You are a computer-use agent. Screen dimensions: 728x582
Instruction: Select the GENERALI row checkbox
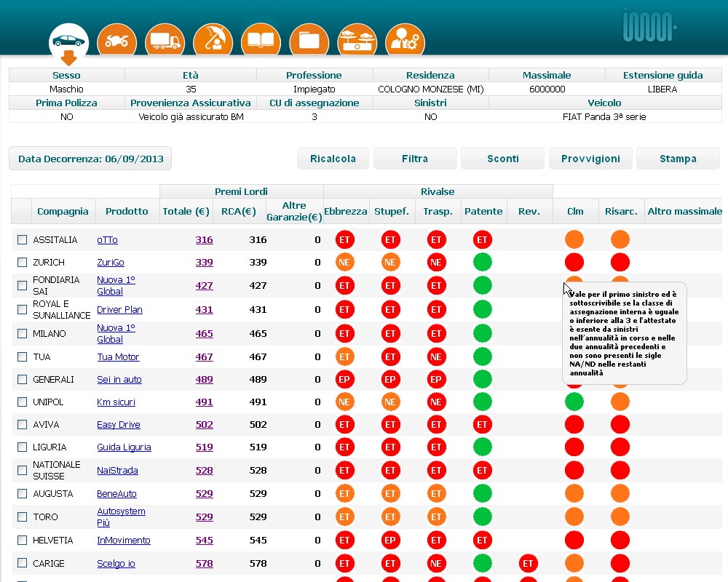[x=22, y=379]
